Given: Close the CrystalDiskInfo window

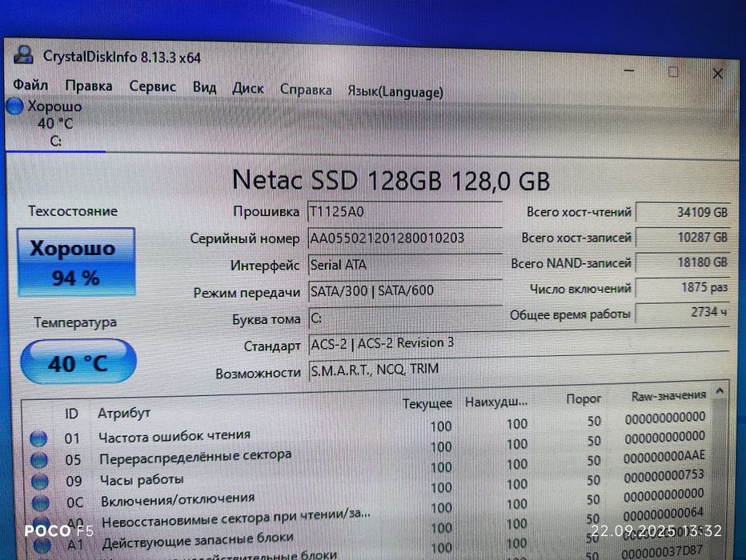Looking at the screenshot, I should coord(717,74).
